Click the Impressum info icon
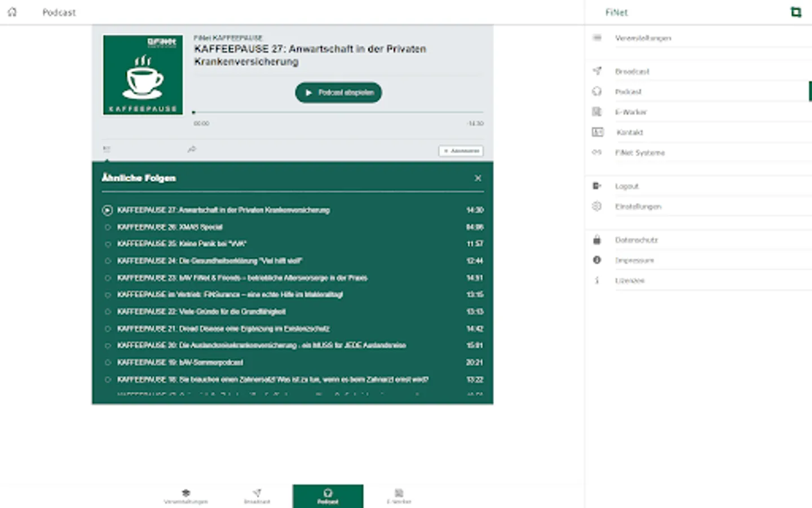Screen dimensions: 812x508 click(597, 260)
